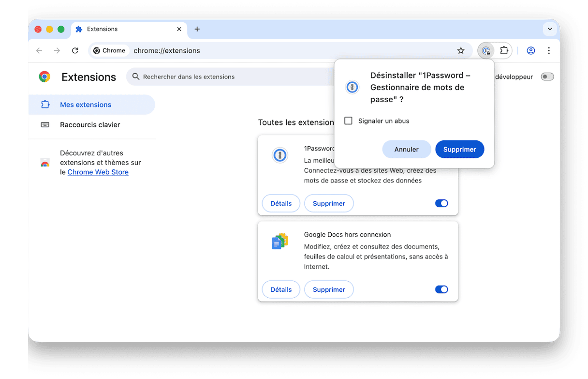This screenshot has height=379, width=588.
Task: Select Mes extensions in the sidebar
Action: pyautogui.click(x=86, y=104)
